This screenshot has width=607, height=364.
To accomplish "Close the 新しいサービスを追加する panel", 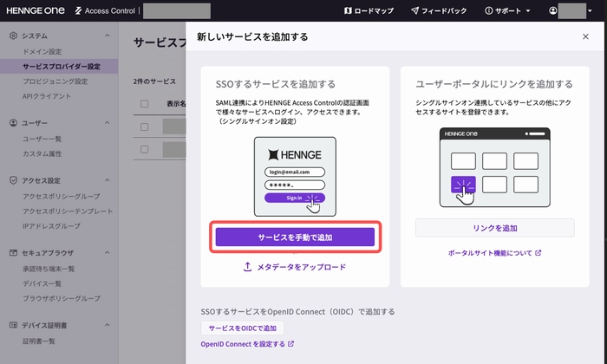I will 585,36.
